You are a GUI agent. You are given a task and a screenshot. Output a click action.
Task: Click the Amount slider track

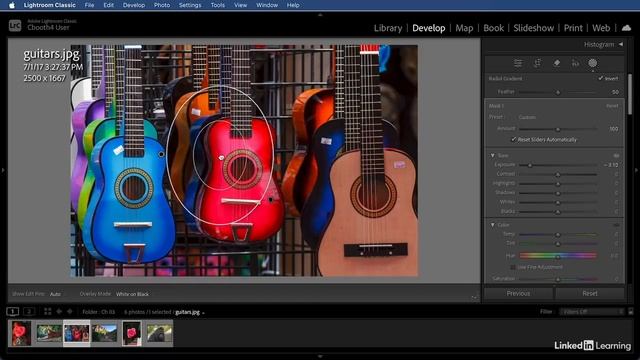coord(558,129)
